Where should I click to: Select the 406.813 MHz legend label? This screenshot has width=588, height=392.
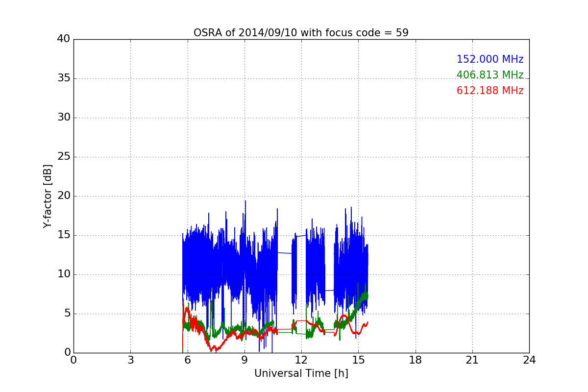click(490, 75)
